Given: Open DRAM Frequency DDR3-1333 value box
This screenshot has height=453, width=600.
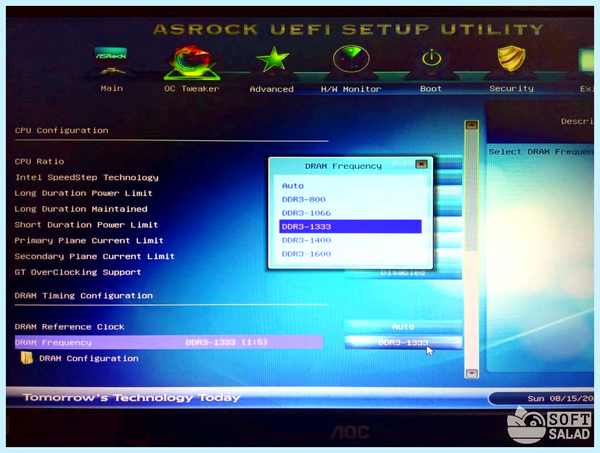Looking at the screenshot, I should coord(403,342).
